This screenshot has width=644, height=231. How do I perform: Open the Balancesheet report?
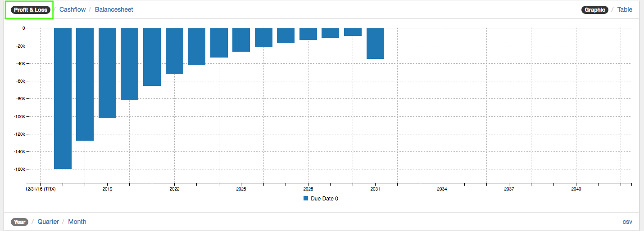(114, 9)
